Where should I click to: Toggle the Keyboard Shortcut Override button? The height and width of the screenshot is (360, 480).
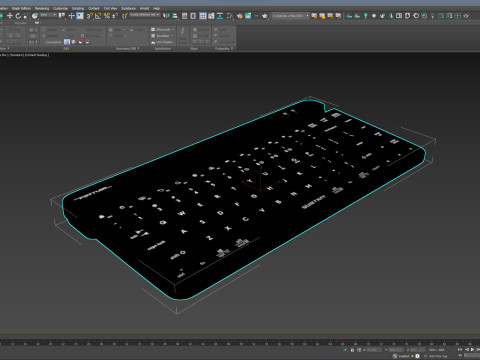pyautogui.click(x=80, y=15)
